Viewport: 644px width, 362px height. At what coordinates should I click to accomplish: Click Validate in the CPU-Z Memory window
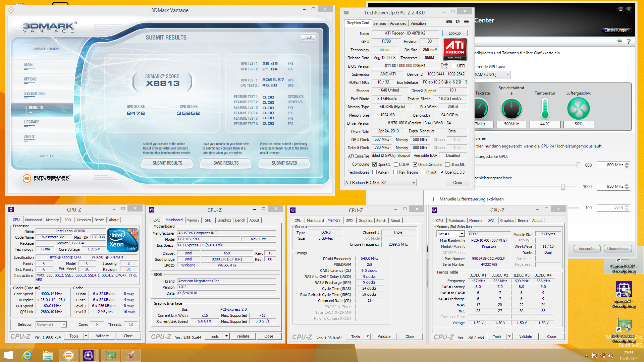click(x=384, y=337)
